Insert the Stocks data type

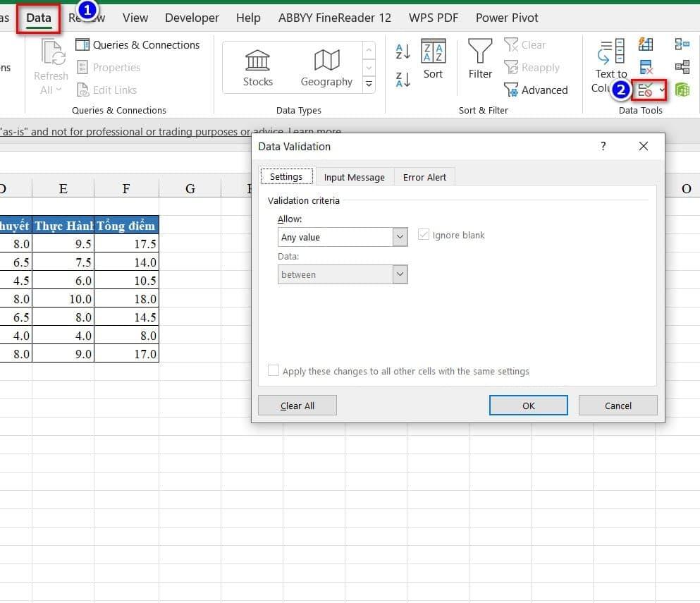(x=258, y=68)
